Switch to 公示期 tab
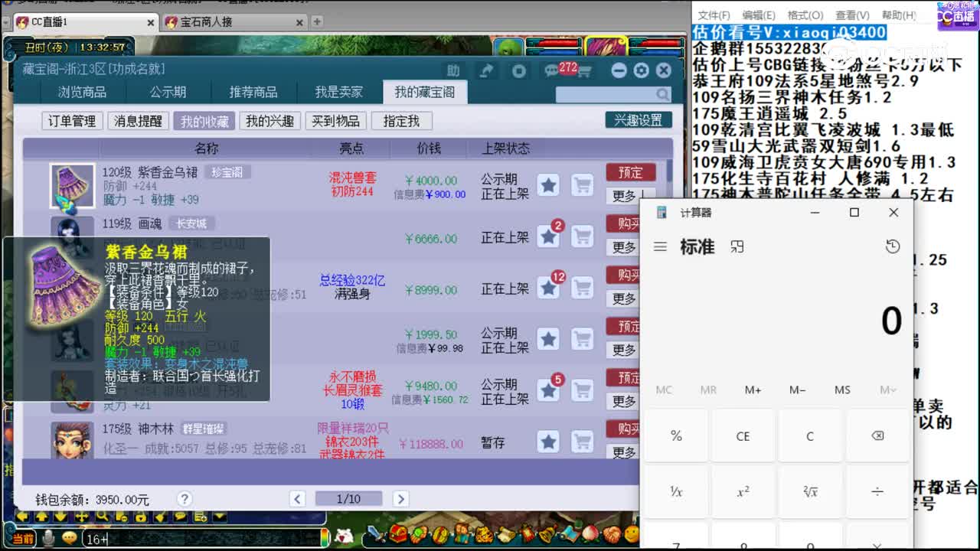The width and height of the screenshot is (980, 551). pos(168,92)
